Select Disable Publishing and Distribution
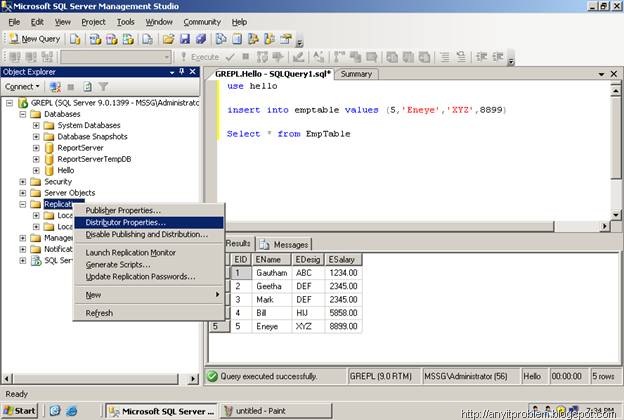624x420 pixels. pyautogui.click(x=149, y=234)
